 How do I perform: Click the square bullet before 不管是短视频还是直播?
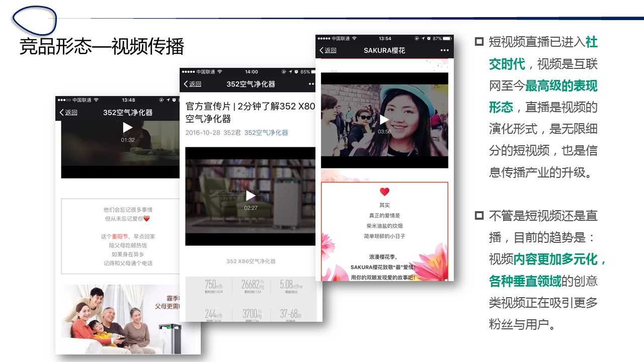pos(479,216)
